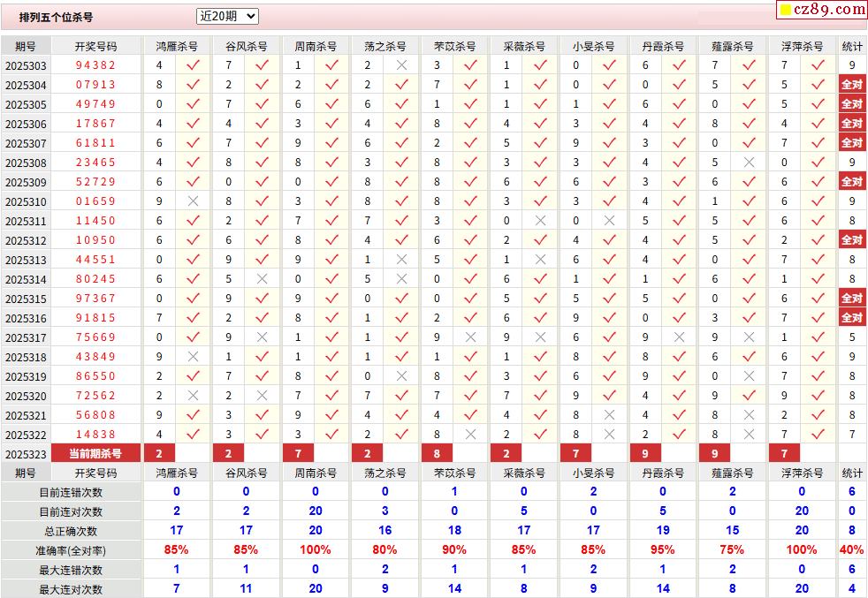The width and height of the screenshot is (868, 598).
Task: Click the red 全对 badge in row 2025316
Action: pyautogui.click(x=851, y=318)
